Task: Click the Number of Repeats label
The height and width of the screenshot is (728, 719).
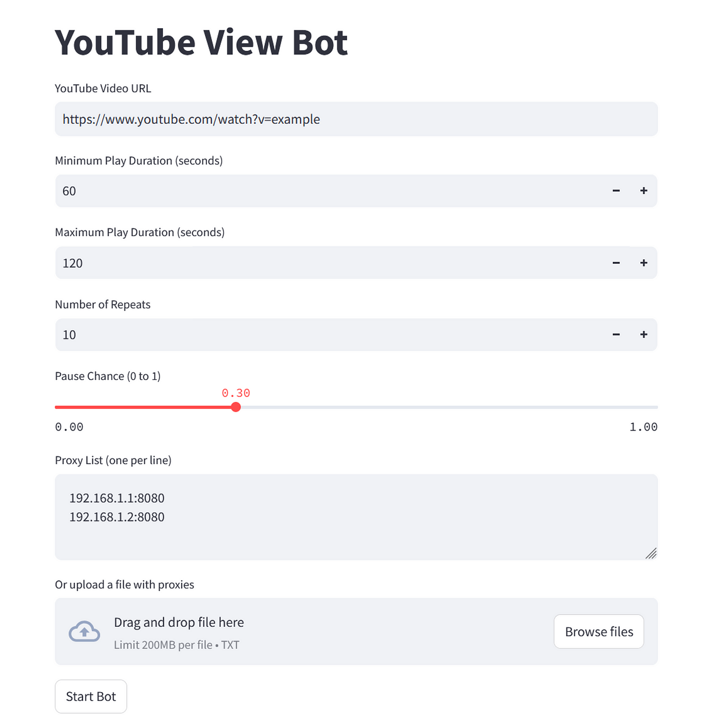Action: click(103, 304)
